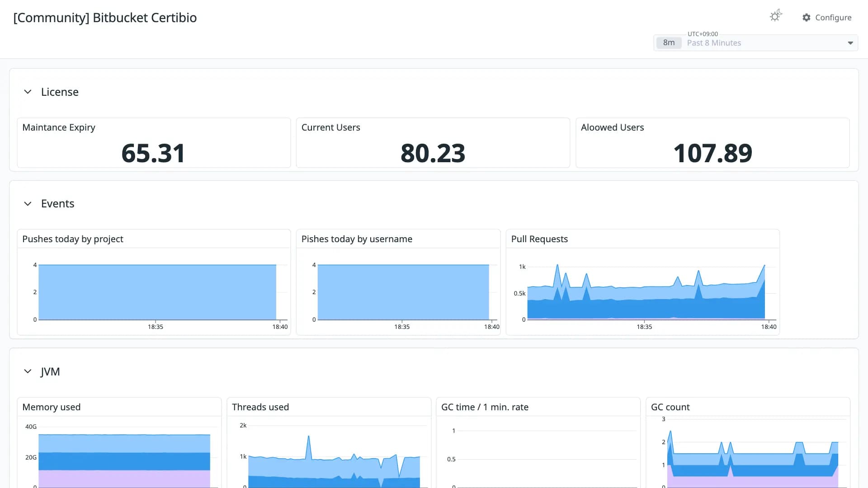Click the GC time / 1 min. rate title
The height and width of the screenshot is (488, 868).
[x=485, y=407]
